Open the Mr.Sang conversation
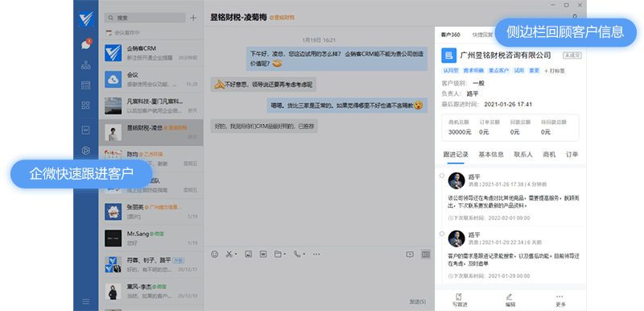Screen dimensions: 644x311 [x=151, y=238]
